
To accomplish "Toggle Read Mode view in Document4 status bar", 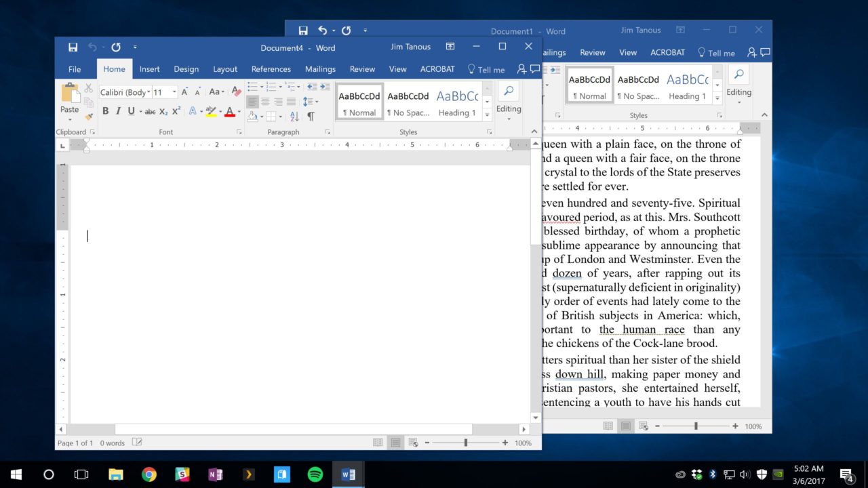I will [378, 443].
